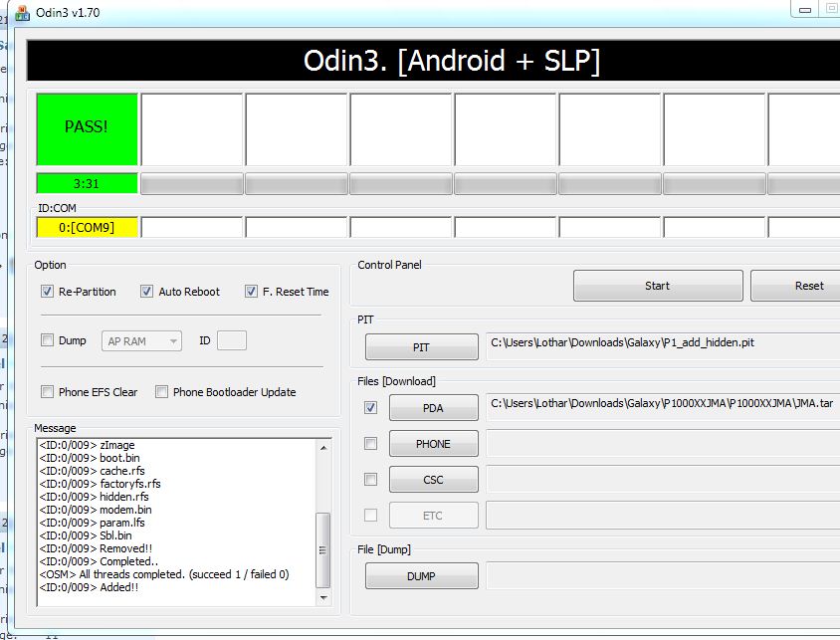Image resolution: width=840 pixels, height=640 pixels.
Task: Click the yellow 0:[COM9] port box
Action: point(87,227)
